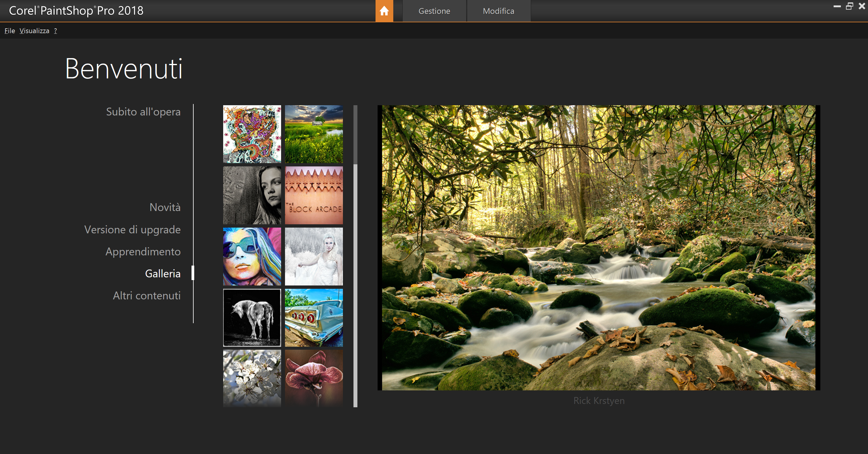Open the Visualizza menu

pos(34,31)
